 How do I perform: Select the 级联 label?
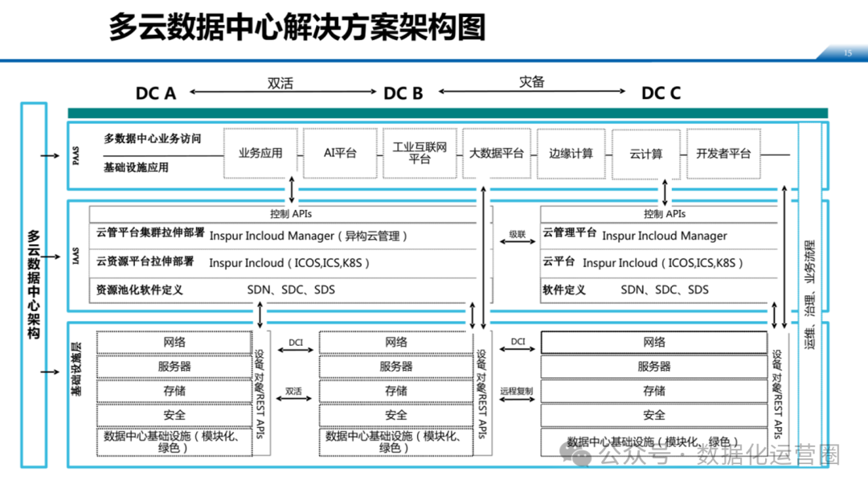click(x=517, y=234)
